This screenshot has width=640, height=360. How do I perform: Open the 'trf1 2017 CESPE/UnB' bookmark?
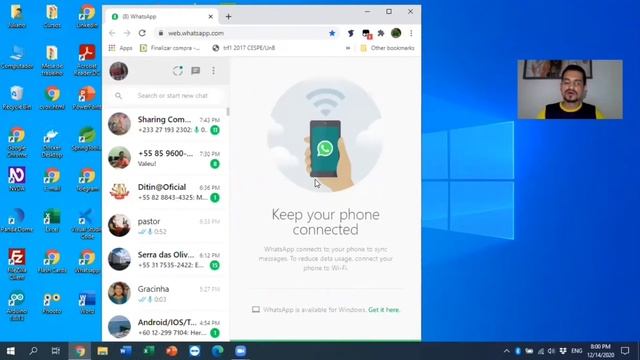click(x=244, y=48)
